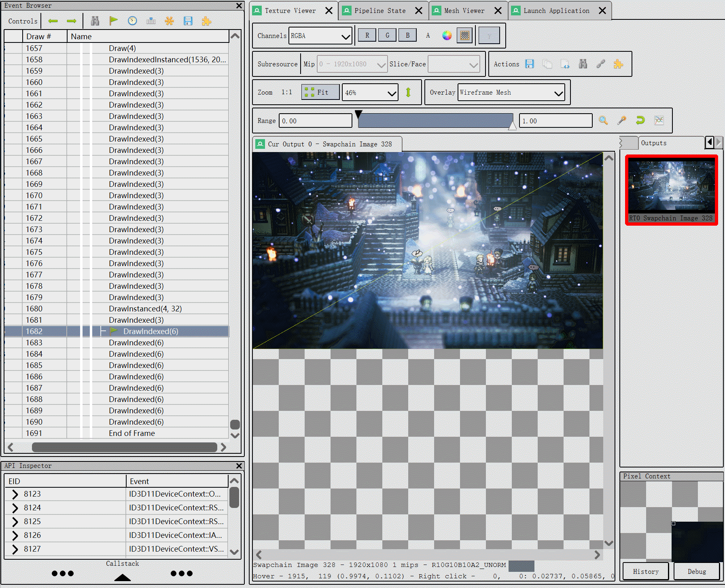
Task: Click the save icon in Event Browser toolbar
Action: pos(188,21)
